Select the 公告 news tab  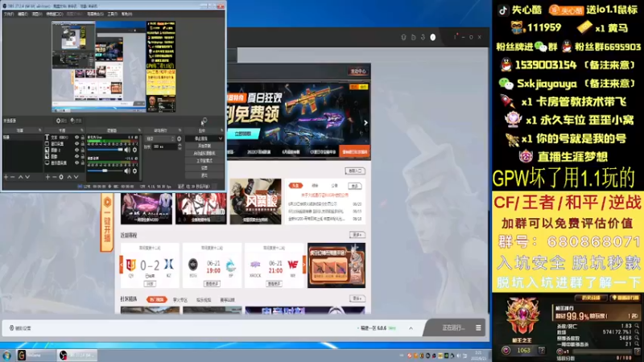(334, 186)
